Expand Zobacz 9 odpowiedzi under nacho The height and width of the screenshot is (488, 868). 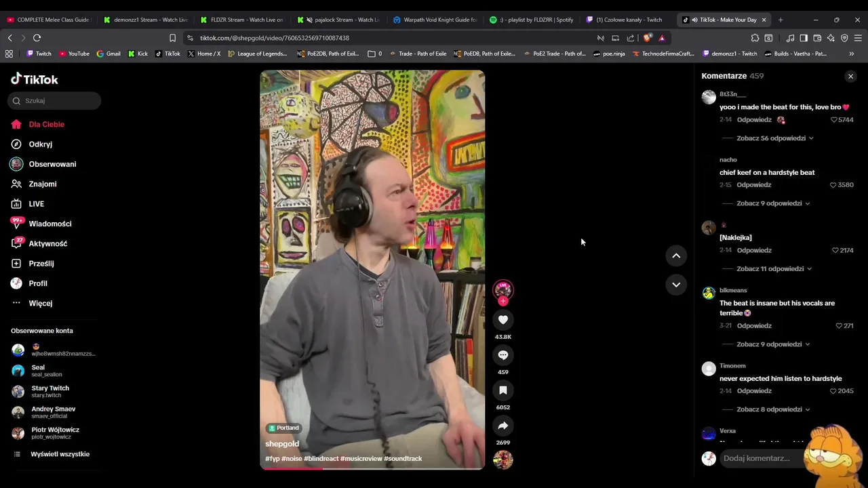click(773, 203)
